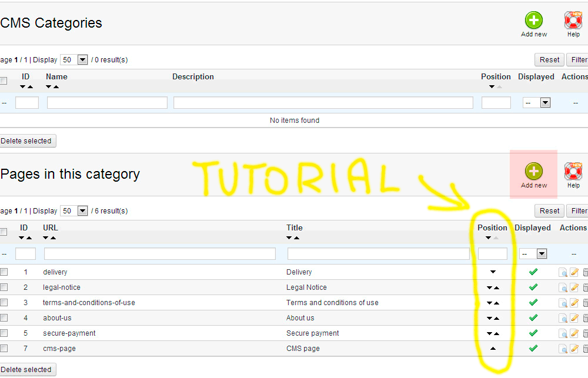588x378 pixels.
Task: Click 'CMS page' title cell
Action: 303,349
